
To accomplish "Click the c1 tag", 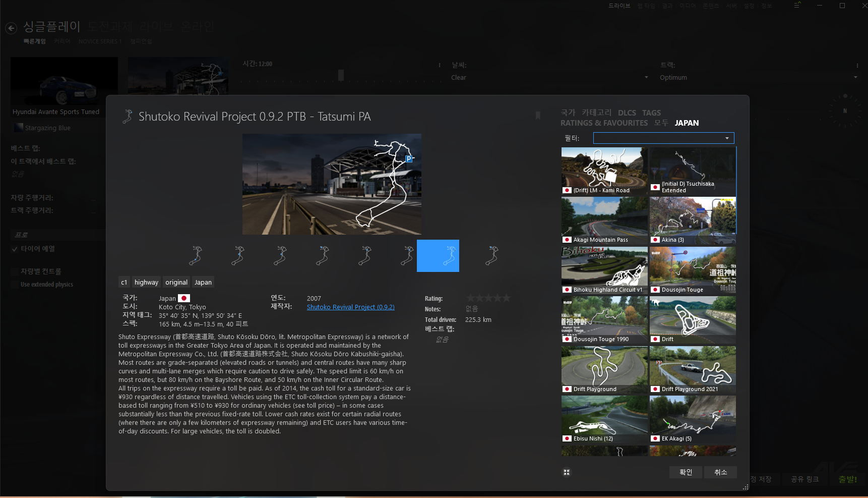I will (124, 282).
